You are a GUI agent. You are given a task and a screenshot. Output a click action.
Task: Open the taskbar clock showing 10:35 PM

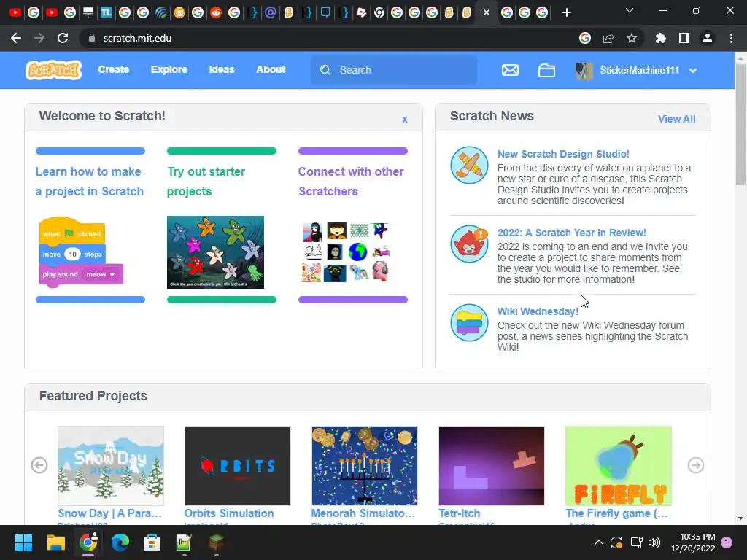coord(693,542)
